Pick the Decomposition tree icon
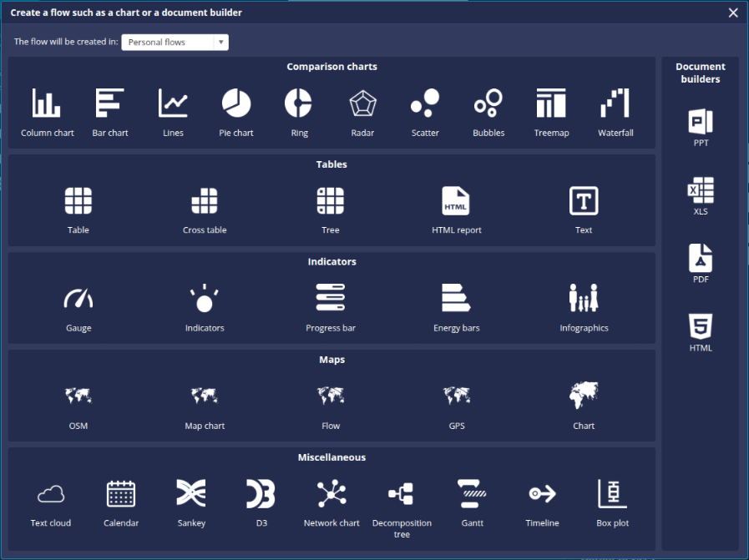 402,494
